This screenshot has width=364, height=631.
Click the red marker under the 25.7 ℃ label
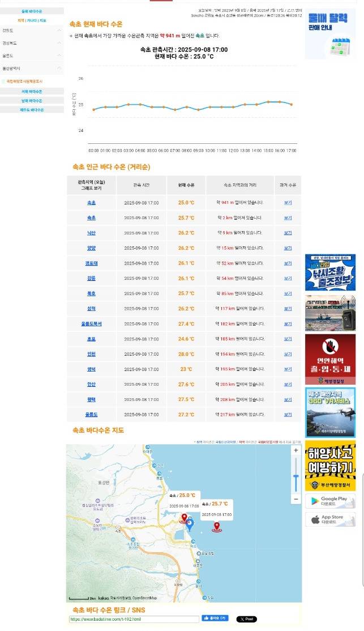tap(216, 527)
